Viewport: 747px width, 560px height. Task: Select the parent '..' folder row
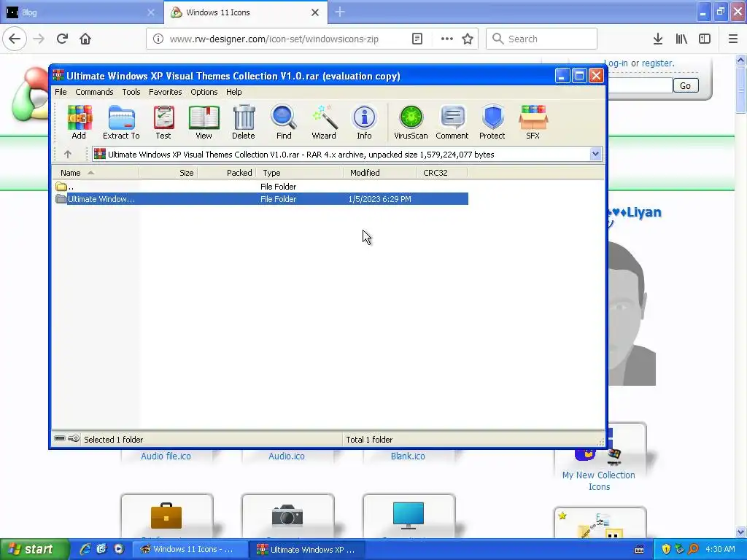tap(261, 187)
